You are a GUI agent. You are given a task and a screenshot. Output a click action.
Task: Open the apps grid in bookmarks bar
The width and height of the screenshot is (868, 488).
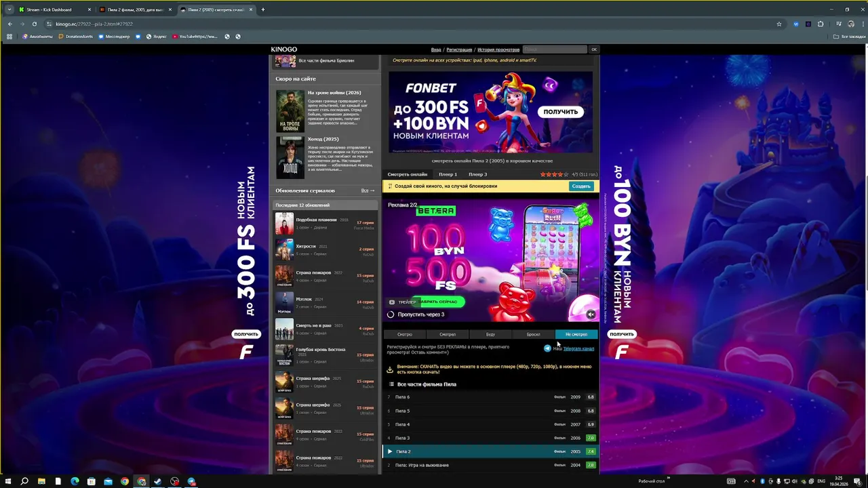pos(9,37)
